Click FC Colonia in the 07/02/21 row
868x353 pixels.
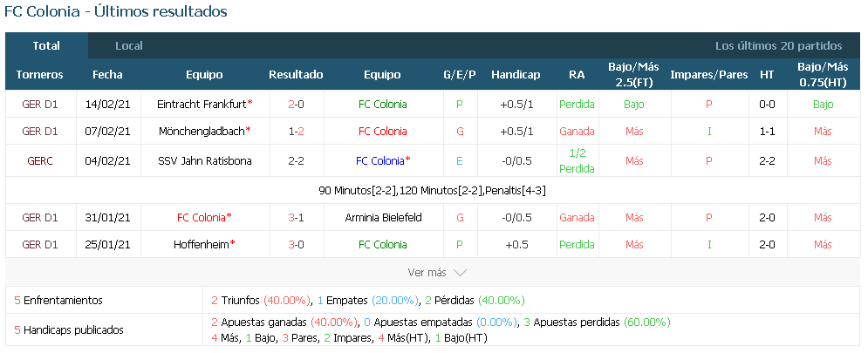[x=382, y=131]
